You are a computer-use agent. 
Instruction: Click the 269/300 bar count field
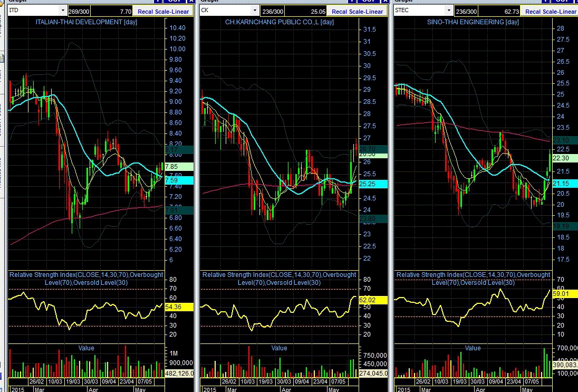click(79, 12)
